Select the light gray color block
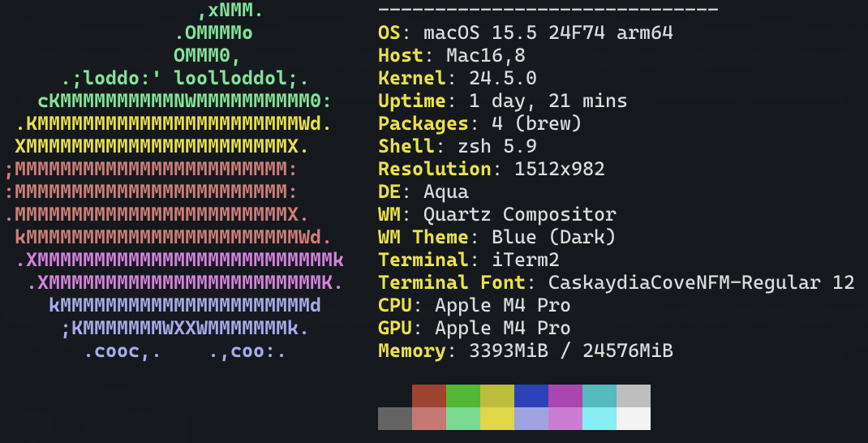Image resolution: width=868 pixels, height=443 pixels. (x=634, y=396)
